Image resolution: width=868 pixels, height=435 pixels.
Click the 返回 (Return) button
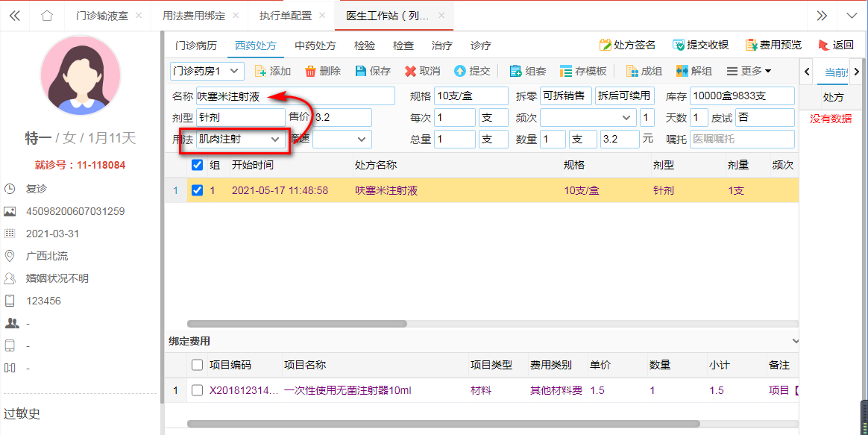[x=836, y=45]
